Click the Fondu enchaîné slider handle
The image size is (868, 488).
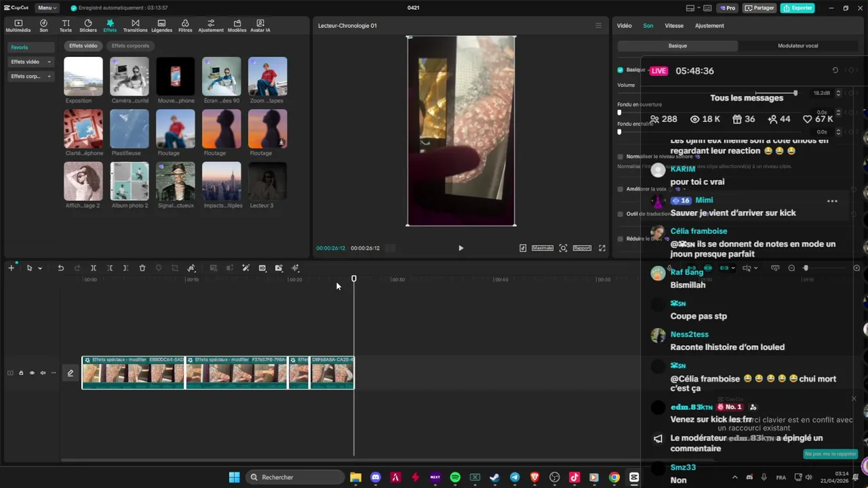(x=619, y=132)
